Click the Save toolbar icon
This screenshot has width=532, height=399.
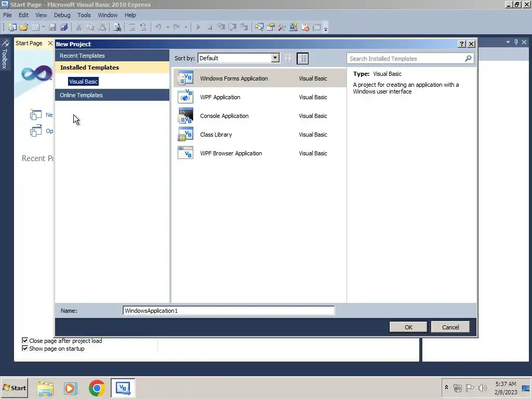[52, 27]
